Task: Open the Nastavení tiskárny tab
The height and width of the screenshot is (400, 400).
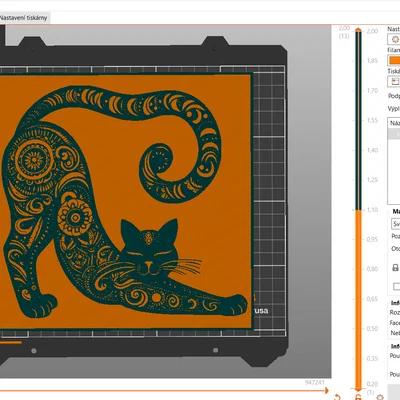Action: (23, 18)
